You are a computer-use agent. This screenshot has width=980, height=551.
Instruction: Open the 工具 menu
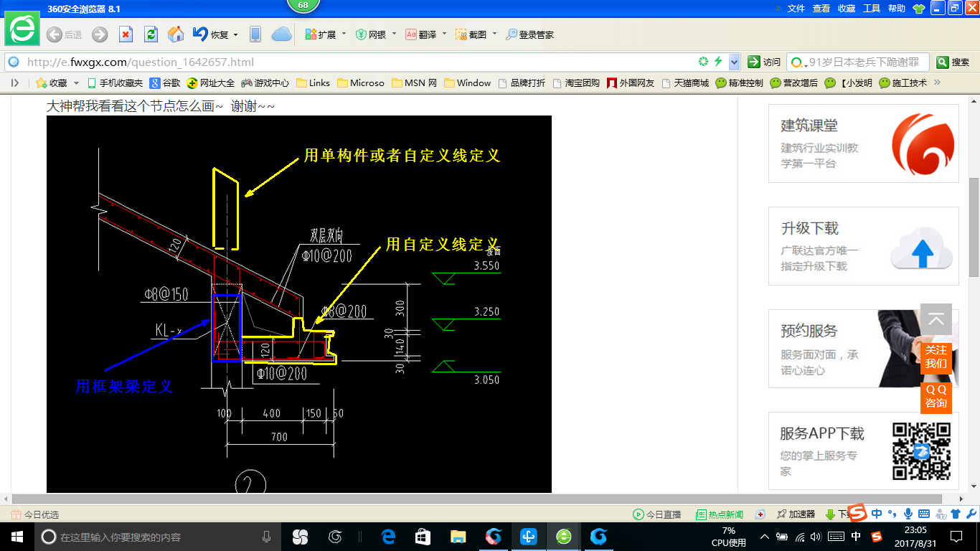pyautogui.click(x=872, y=9)
